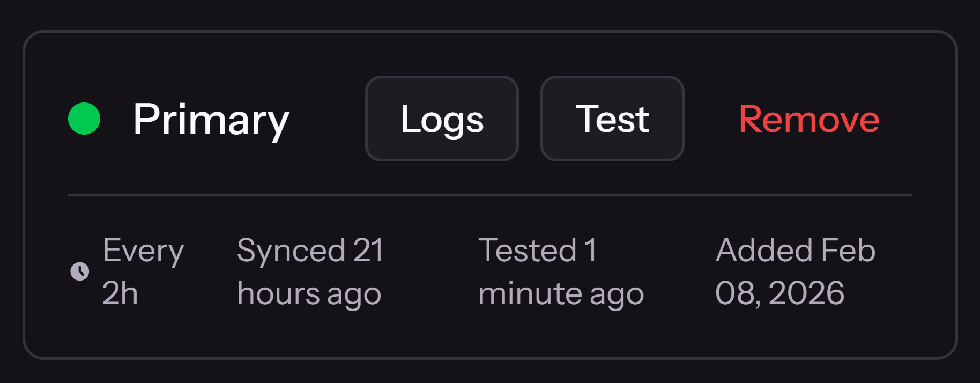The height and width of the screenshot is (383, 980).
Task: Open the Every 2h sync interval setting
Action: [143, 271]
